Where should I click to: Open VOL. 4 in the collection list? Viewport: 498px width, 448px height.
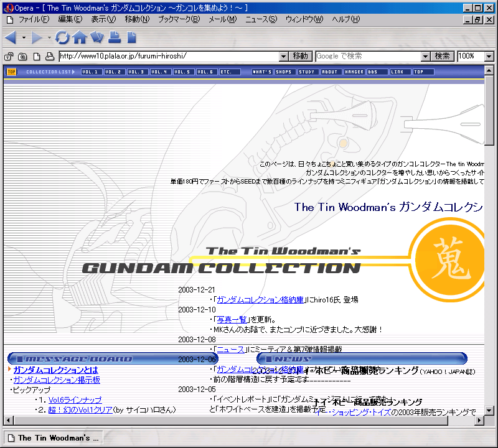tap(161, 72)
